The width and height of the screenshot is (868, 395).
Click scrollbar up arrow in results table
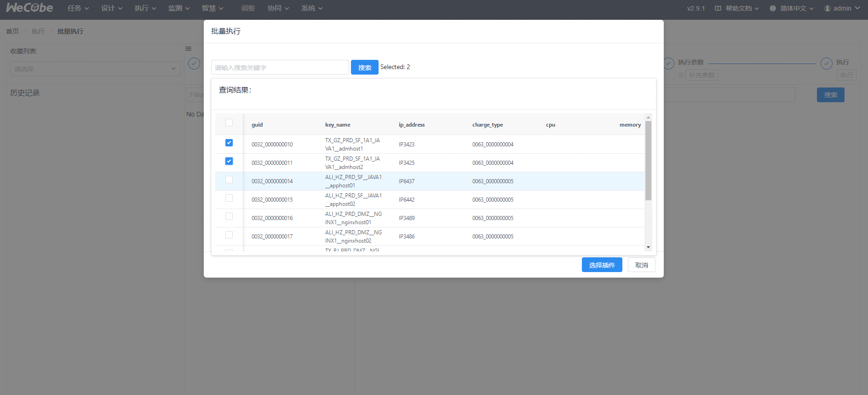tap(648, 117)
